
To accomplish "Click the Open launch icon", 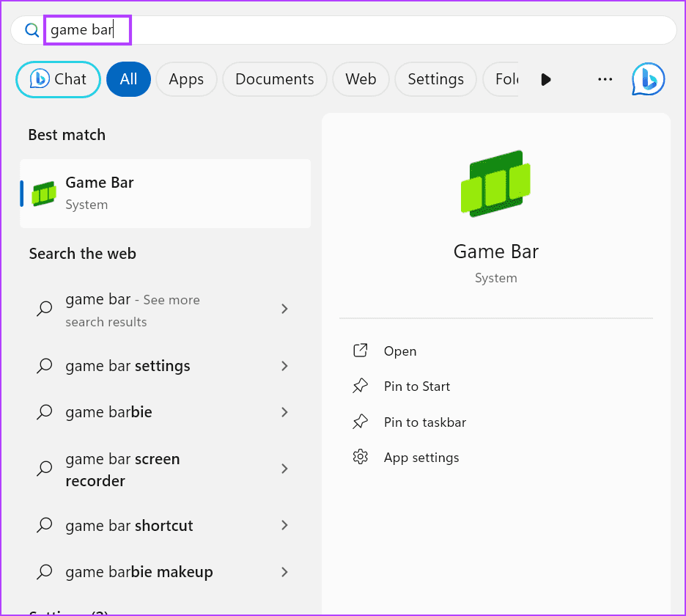I will pos(361,351).
